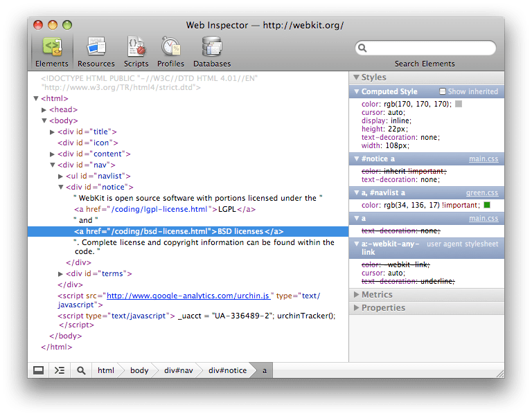Image resolution: width=532 pixels, height=416 pixels.
Task: Open the google-analytics urchin.js link
Action: point(188,296)
